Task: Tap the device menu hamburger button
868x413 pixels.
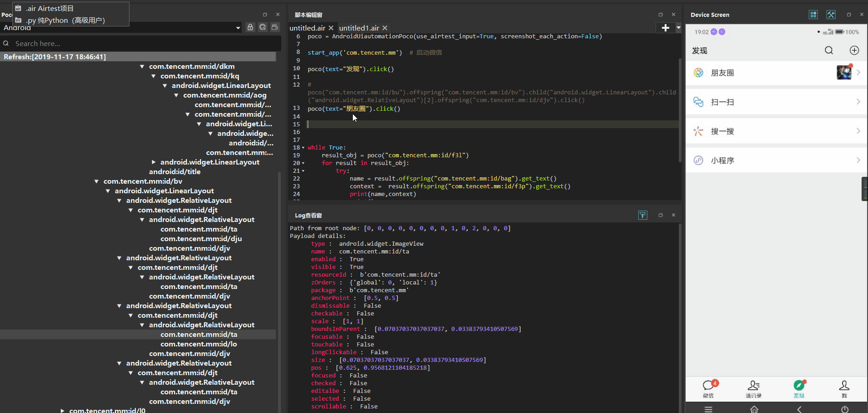Action: (x=708, y=409)
